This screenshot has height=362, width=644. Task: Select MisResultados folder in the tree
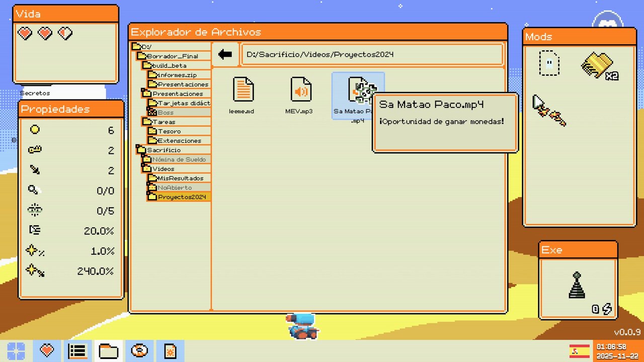tap(180, 178)
